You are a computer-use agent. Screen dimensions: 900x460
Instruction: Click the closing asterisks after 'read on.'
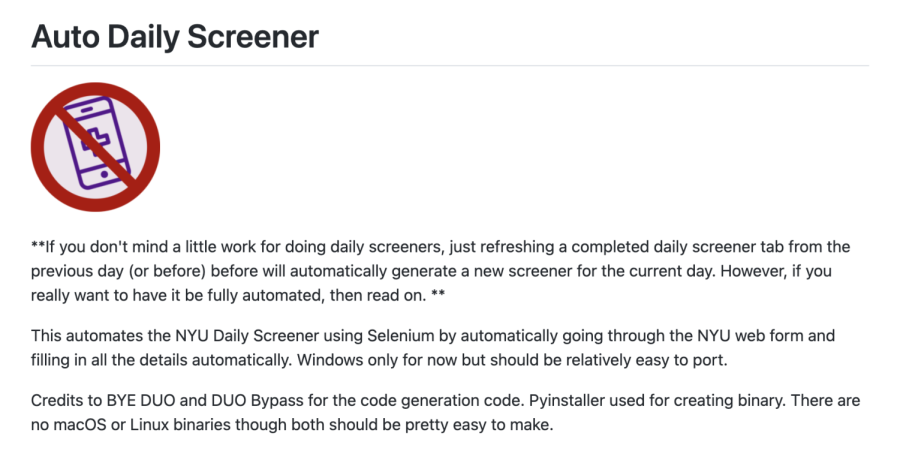[x=437, y=295]
